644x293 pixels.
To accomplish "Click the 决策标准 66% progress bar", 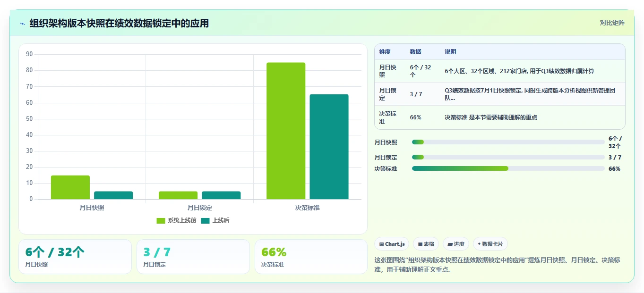I will coord(508,168).
